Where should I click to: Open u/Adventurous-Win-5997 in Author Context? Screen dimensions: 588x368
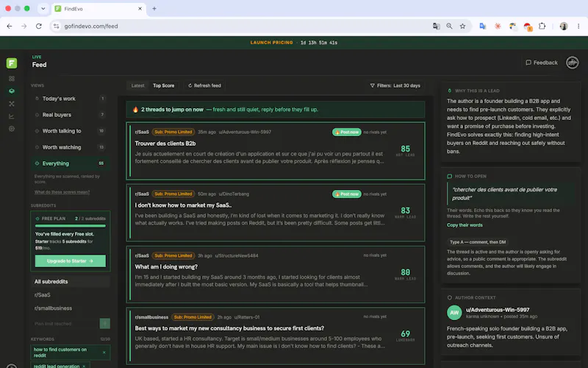click(498, 310)
